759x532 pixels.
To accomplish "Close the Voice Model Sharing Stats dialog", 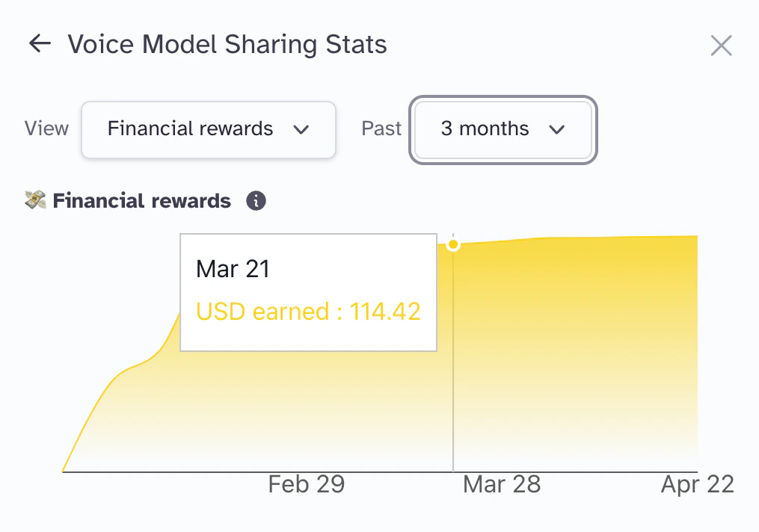I will pos(721,46).
